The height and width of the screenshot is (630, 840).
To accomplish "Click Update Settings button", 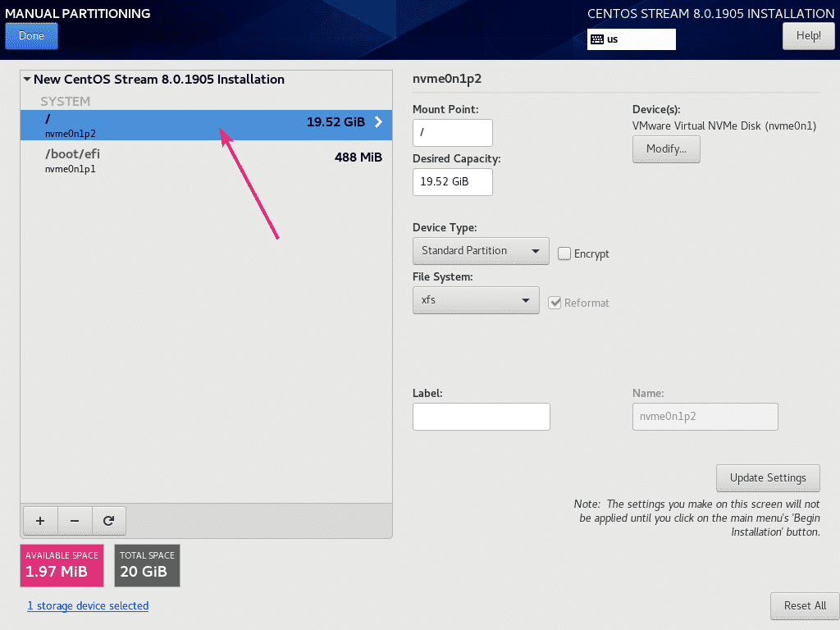I will pyautogui.click(x=768, y=477).
